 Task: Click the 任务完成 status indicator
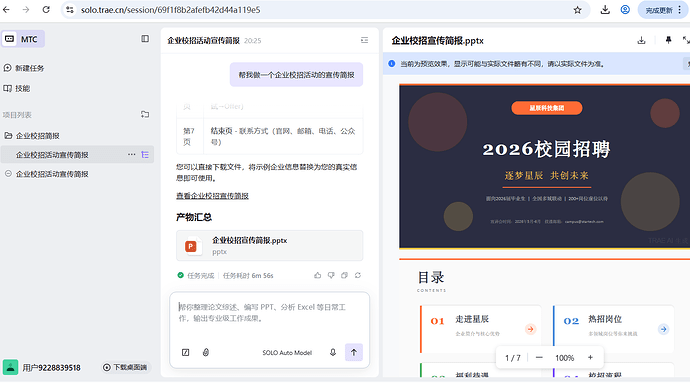(196, 276)
